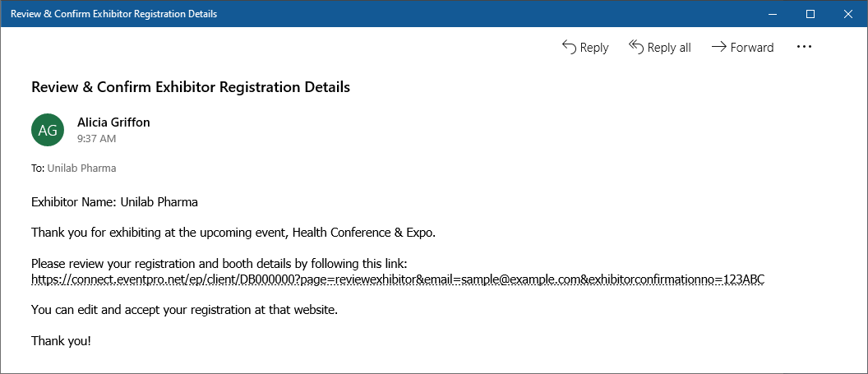Click the 'Thank you for exhibiting' sentence
Viewport: 868px width, 374px height.
pyautogui.click(x=233, y=233)
